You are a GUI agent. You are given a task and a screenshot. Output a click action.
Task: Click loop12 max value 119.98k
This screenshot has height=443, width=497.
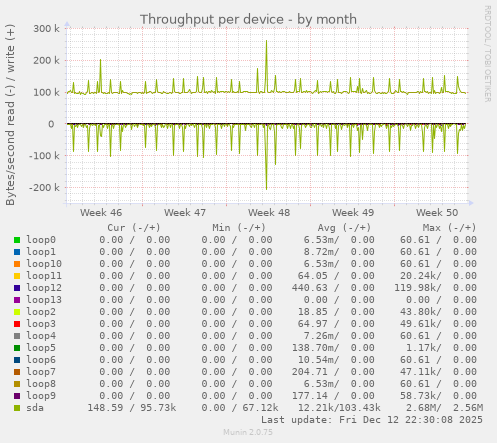pyautogui.click(x=415, y=288)
